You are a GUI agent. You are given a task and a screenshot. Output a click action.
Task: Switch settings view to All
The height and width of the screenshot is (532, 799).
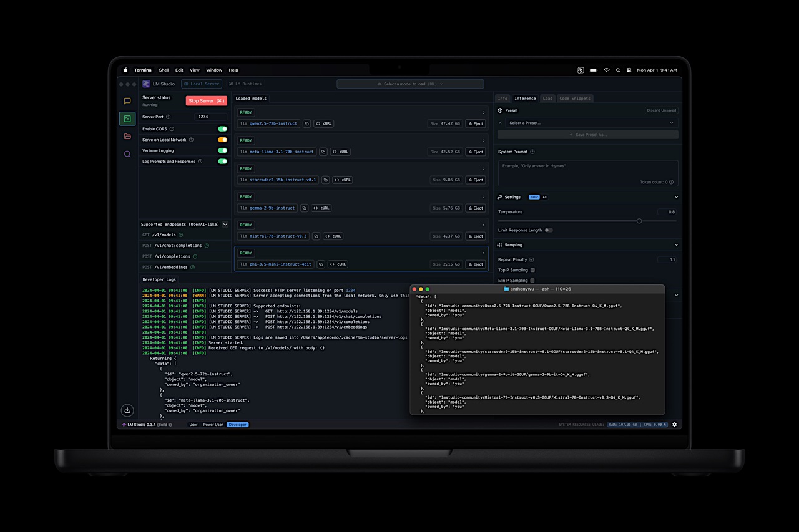point(544,197)
